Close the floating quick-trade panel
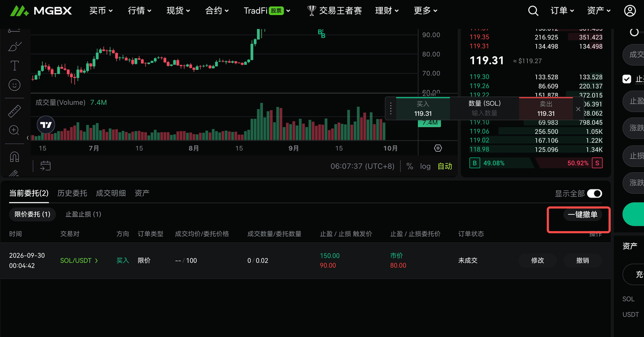This screenshot has width=644, height=337. tap(578, 109)
